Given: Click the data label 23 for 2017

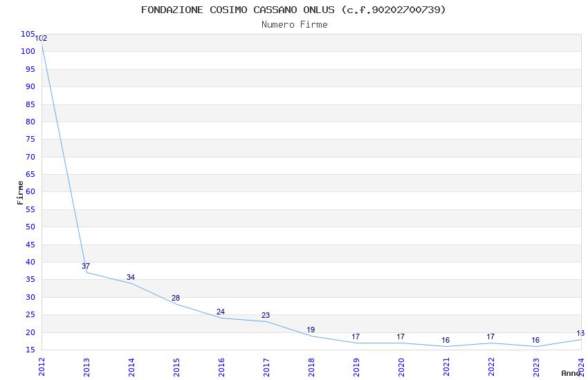Looking at the screenshot, I should pyautogui.click(x=266, y=315).
